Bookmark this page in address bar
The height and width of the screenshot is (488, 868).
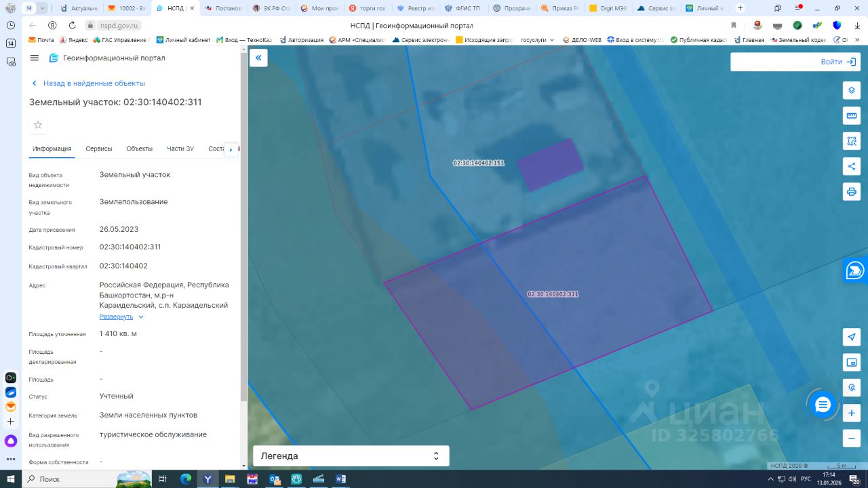click(x=734, y=25)
